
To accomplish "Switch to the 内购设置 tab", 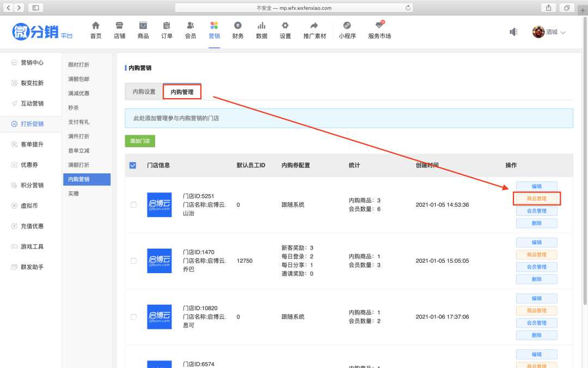I will click(x=144, y=92).
